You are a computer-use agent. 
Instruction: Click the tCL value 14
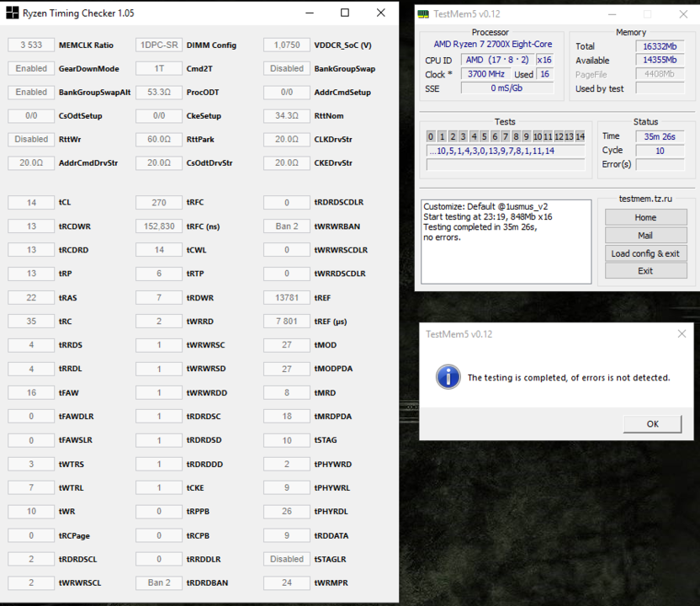point(31,202)
